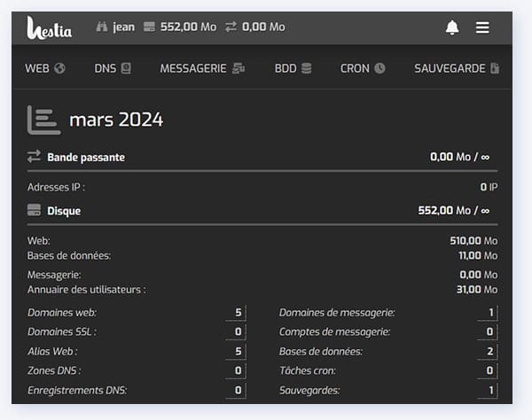Click the Domaines SSL count 0
This screenshot has height=420, width=532.
click(239, 331)
